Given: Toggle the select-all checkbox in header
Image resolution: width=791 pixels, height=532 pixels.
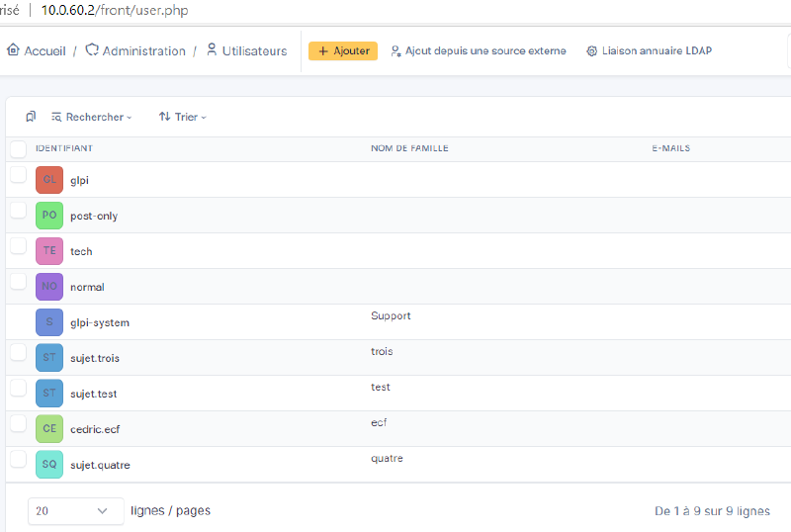Looking at the screenshot, I should click(18, 149).
